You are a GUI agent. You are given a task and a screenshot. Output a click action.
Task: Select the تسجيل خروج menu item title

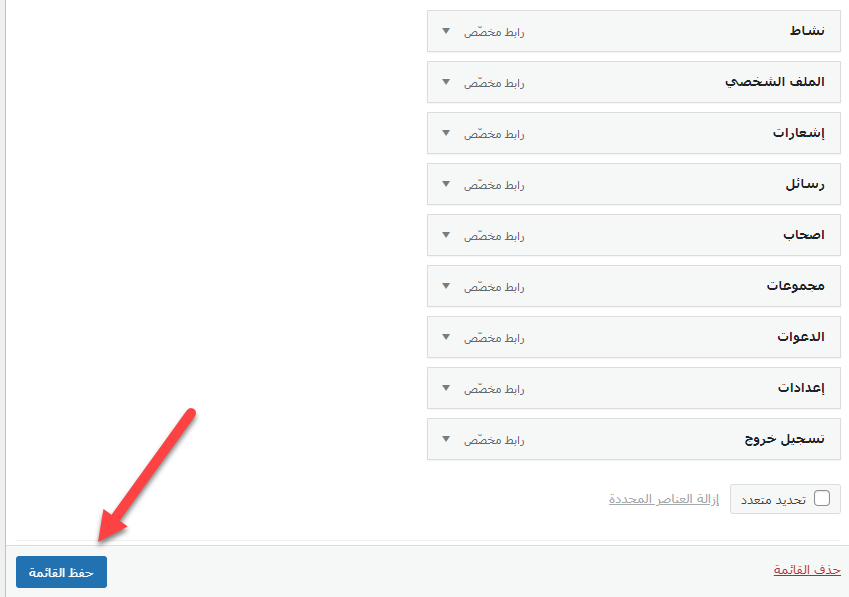784,438
